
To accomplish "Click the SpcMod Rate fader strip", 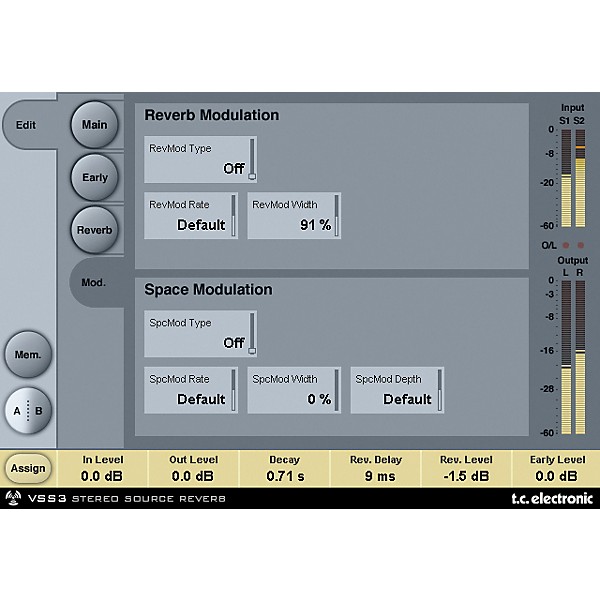I will 233,390.
